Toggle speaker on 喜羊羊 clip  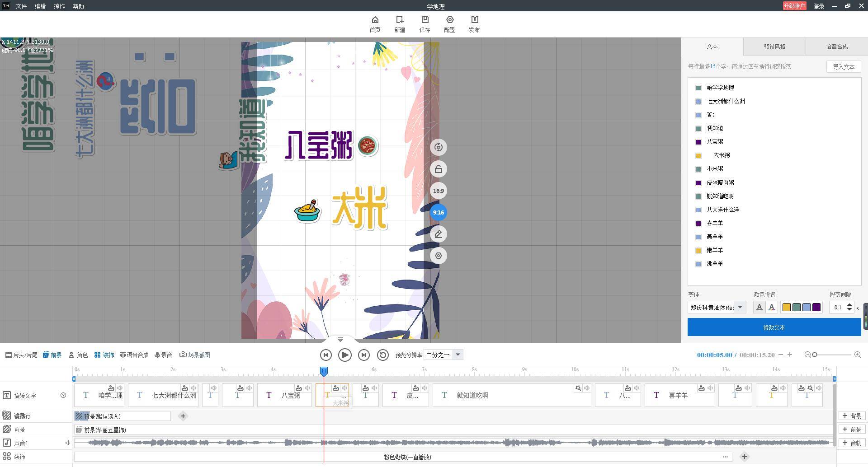click(x=710, y=388)
